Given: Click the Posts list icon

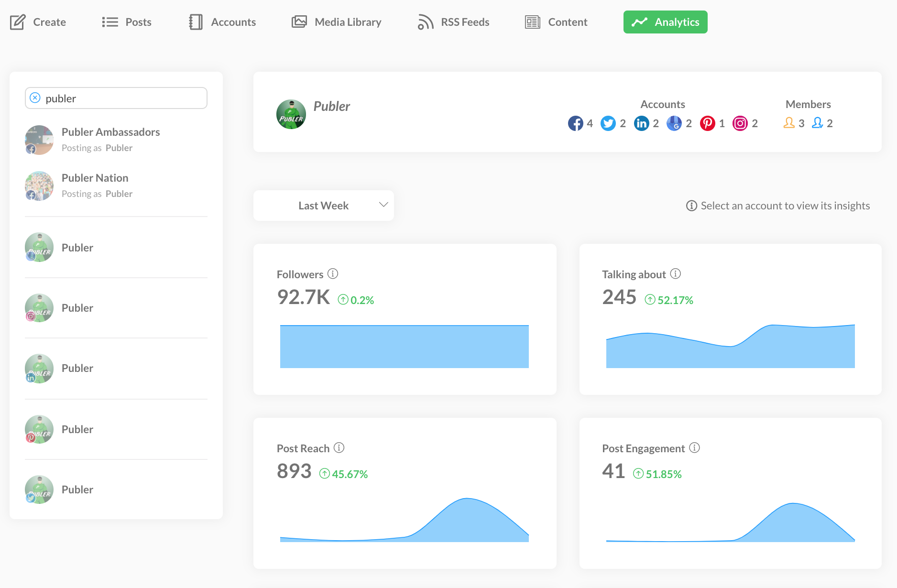Looking at the screenshot, I should click(109, 22).
